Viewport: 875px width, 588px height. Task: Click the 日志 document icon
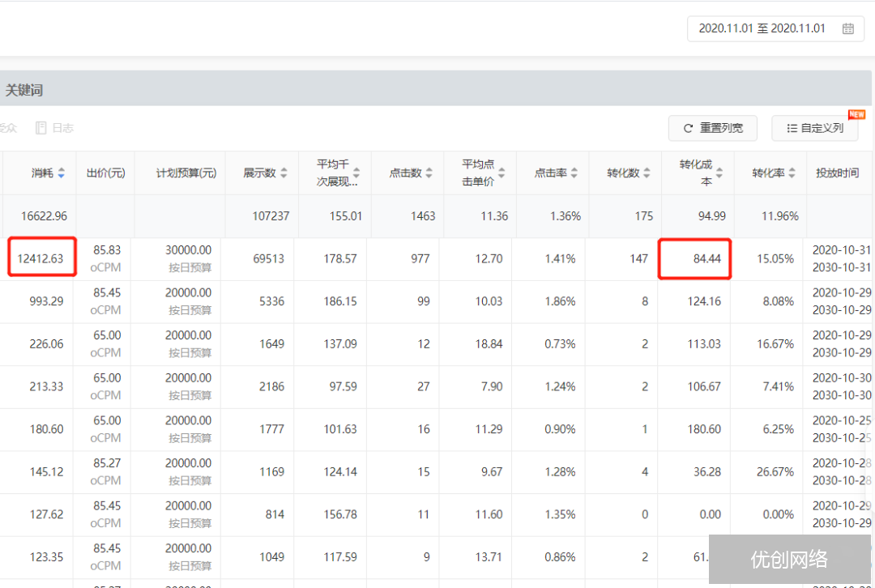[x=41, y=128]
